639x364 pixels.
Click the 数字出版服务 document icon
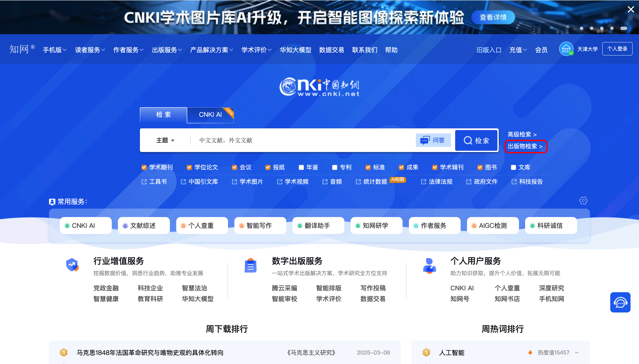click(250, 265)
